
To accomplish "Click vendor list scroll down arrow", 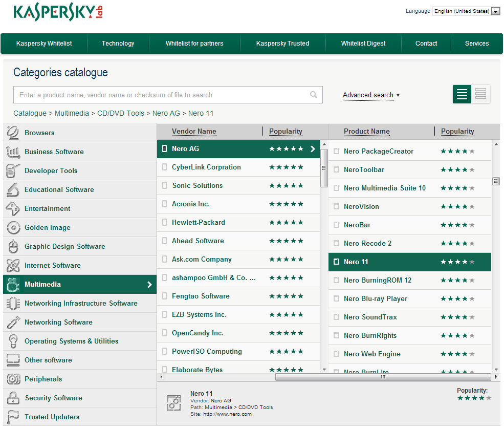I will tap(324, 370).
